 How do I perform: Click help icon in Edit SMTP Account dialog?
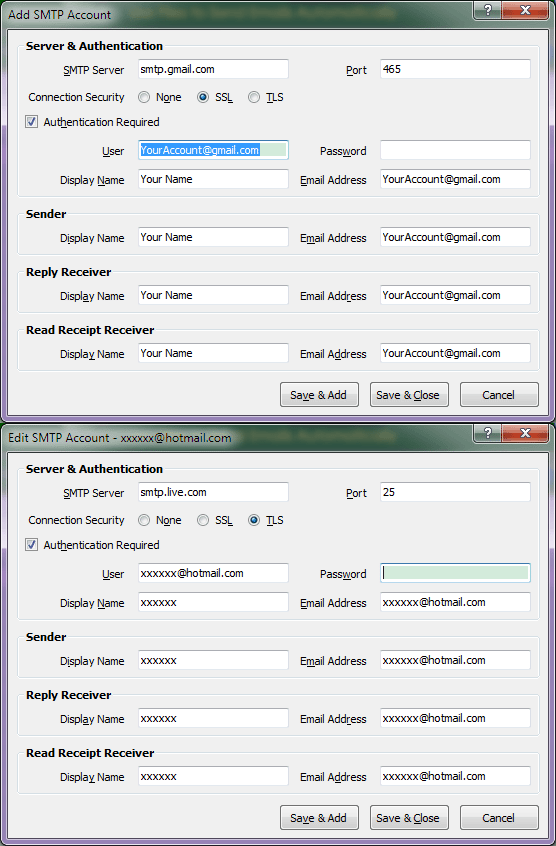tap(488, 433)
